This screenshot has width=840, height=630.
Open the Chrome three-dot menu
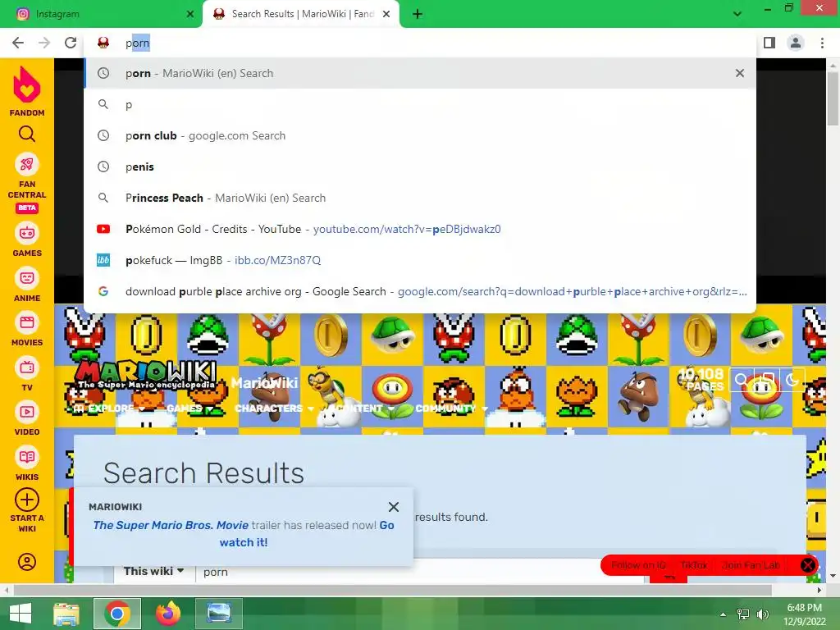pos(822,43)
